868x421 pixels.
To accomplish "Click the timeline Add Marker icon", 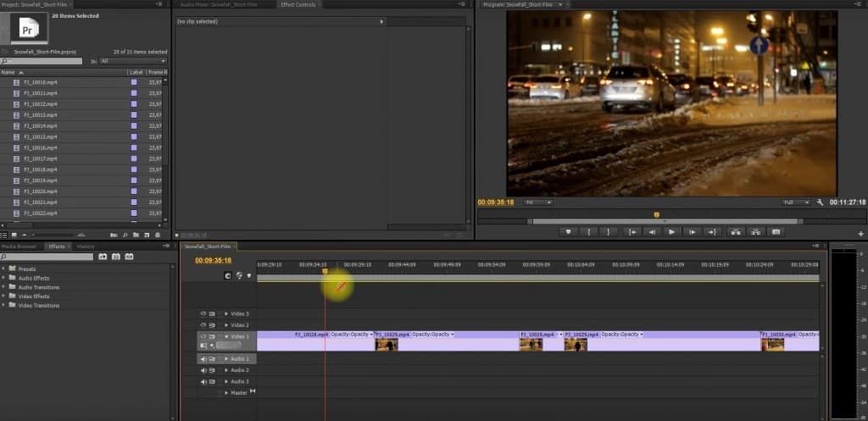I will [249, 275].
